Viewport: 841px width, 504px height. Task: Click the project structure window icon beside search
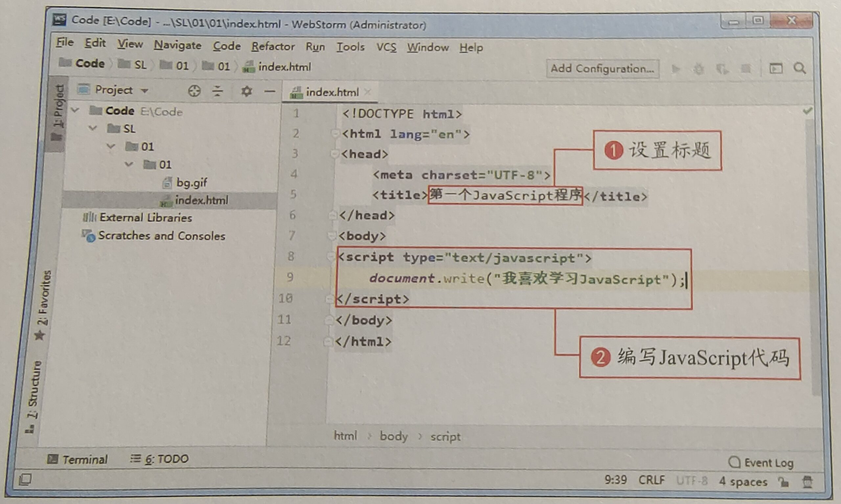pyautogui.click(x=776, y=69)
